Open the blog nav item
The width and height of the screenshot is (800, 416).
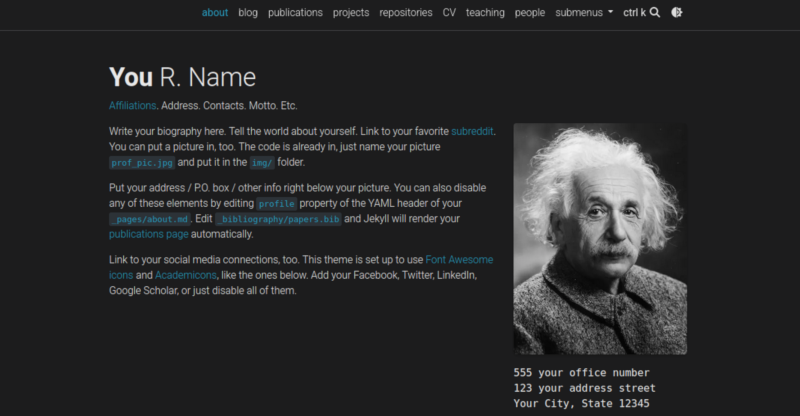248,13
